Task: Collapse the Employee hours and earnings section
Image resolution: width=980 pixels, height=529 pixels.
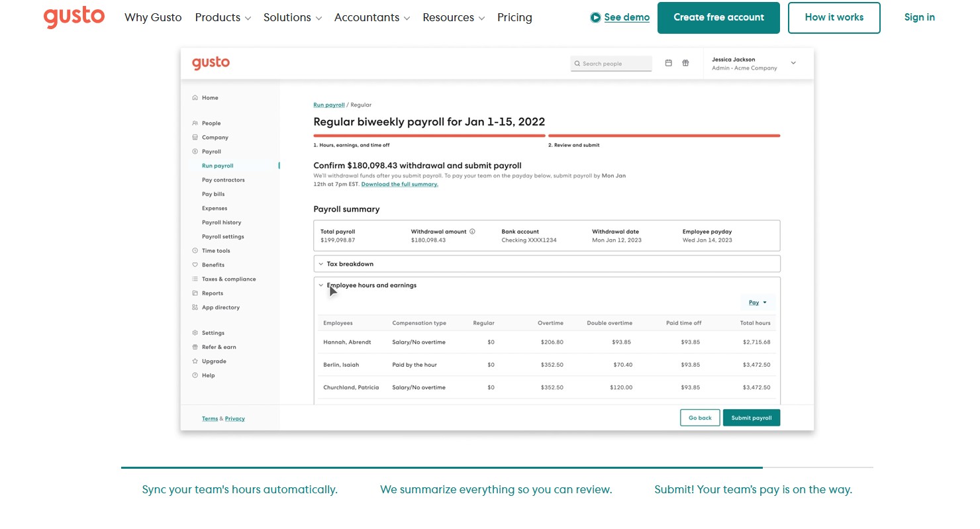Action: pyautogui.click(x=322, y=285)
